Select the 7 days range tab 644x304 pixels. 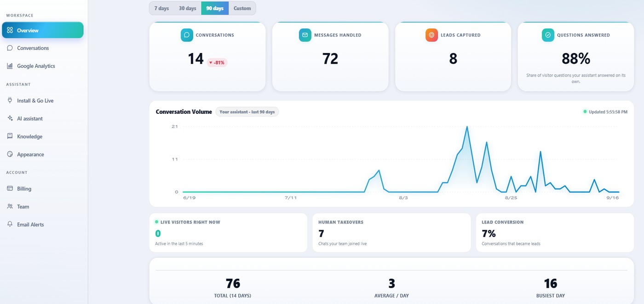(x=161, y=8)
